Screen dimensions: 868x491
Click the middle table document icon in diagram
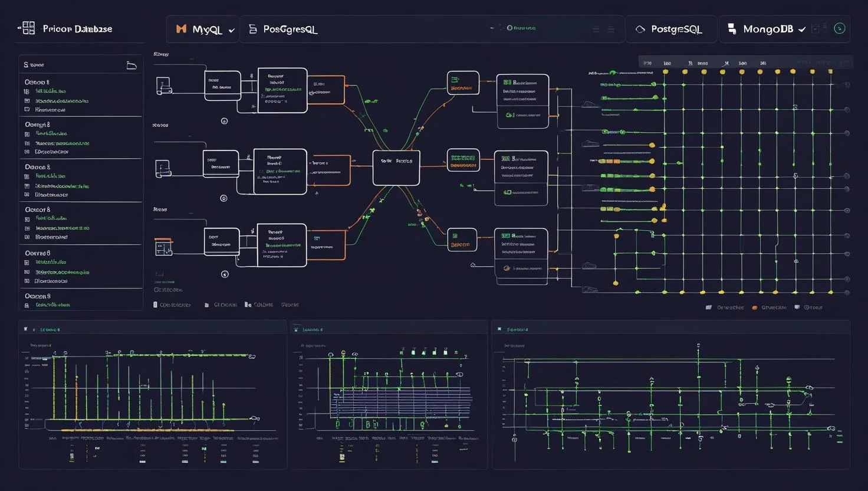click(x=163, y=169)
